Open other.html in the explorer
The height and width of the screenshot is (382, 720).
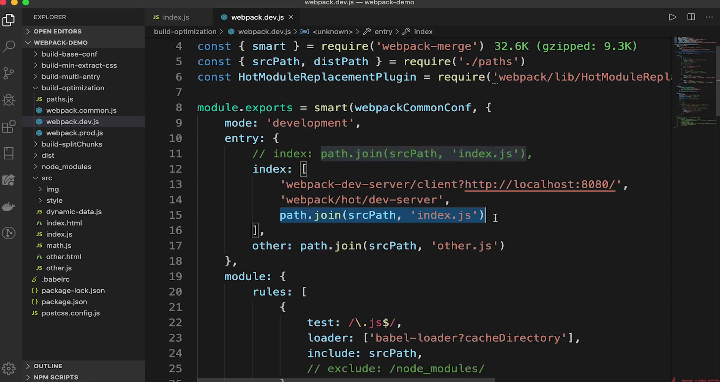click(84, 257)
